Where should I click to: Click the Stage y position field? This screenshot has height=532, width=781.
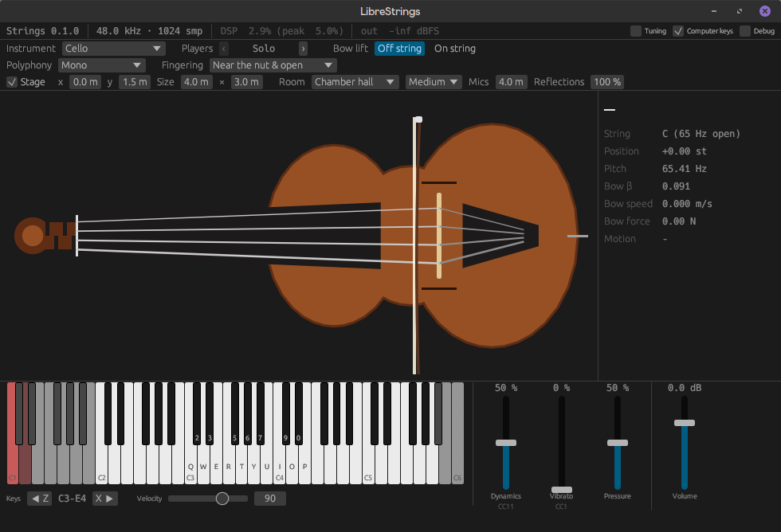tap(135, 81)
